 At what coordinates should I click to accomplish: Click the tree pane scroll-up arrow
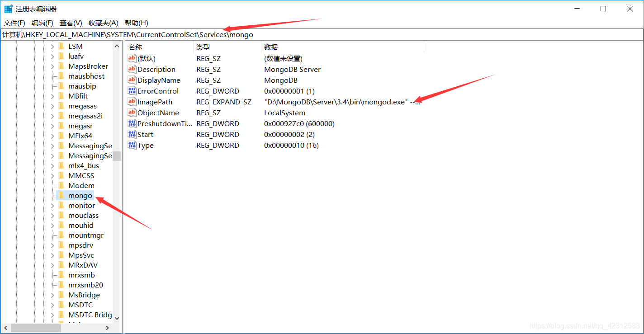[x=117, y=46]
